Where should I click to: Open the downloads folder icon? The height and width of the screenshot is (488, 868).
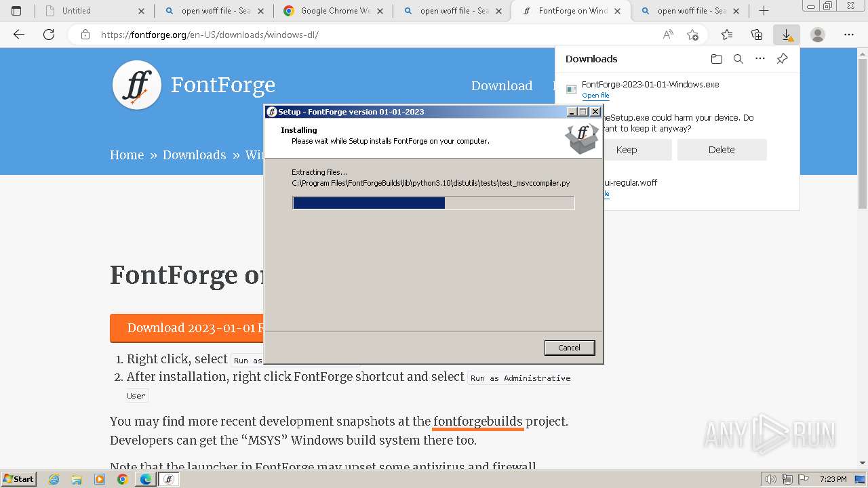pos(717,59)
